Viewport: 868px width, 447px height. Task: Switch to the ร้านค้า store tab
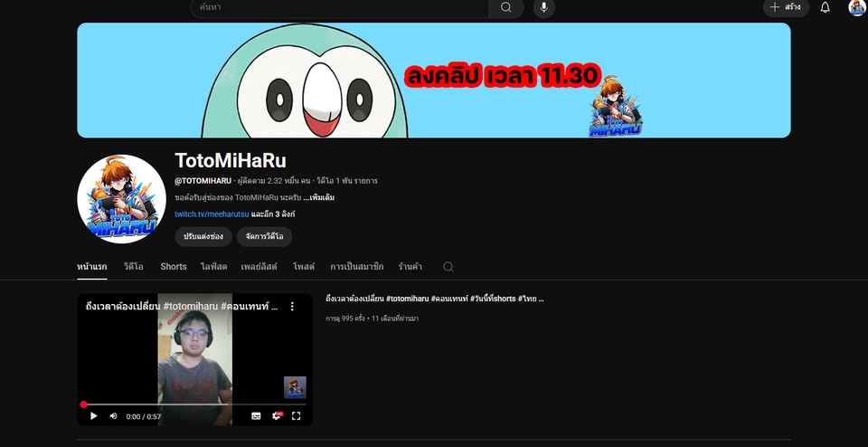coord(410,266)
